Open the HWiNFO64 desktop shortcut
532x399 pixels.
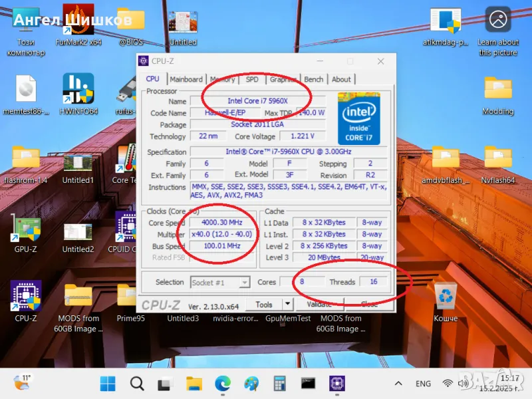(x=78, y=88)
